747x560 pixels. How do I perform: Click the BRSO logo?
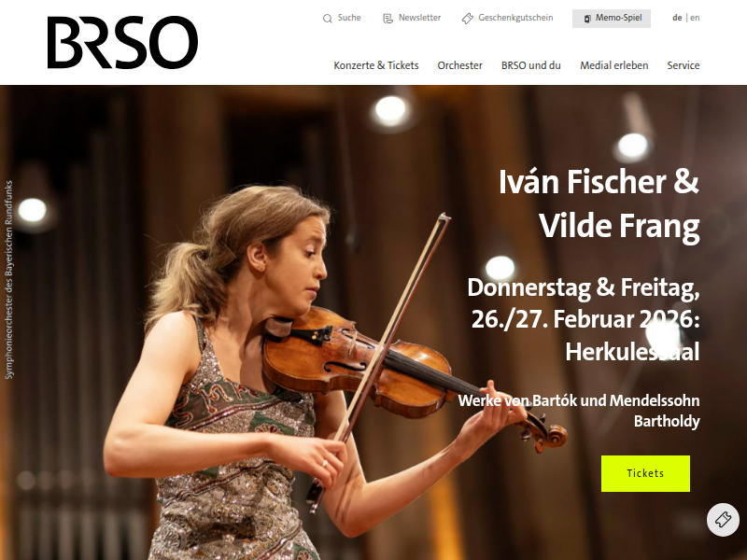coord(122,42)
